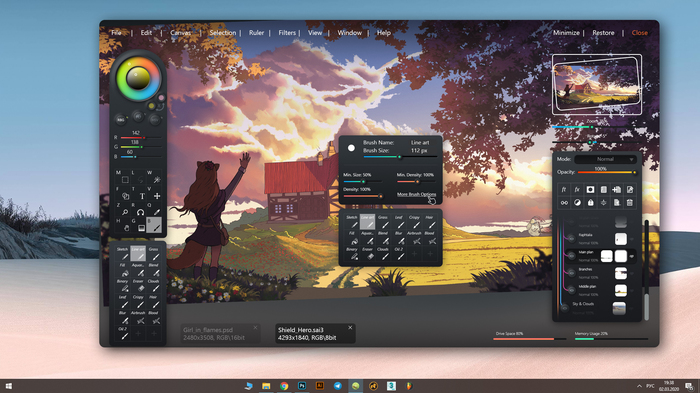This screenshot has width=700, height=393.
Task: Select the Shield_Hero.sai3 document tab
Action: point(315,334)
